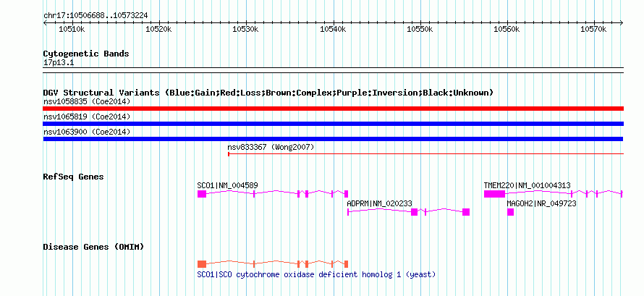Click the nsv1065819 (Coe2014) label

(x=87, y=117)
